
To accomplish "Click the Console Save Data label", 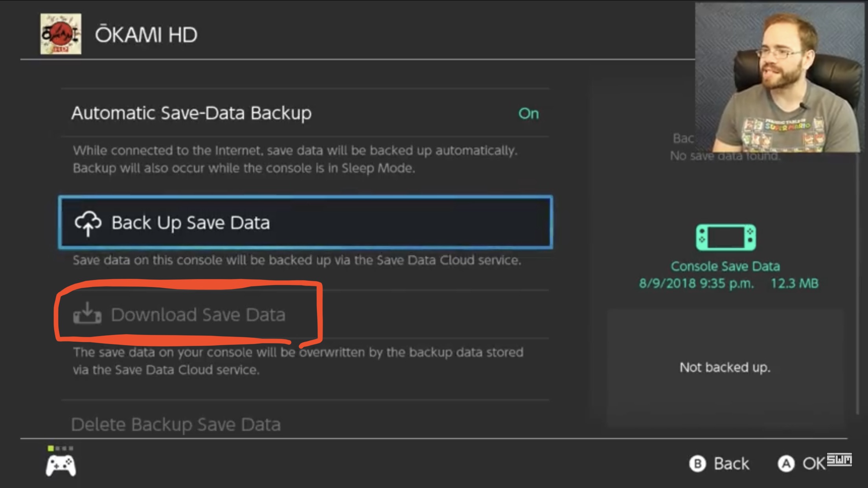I will click(x=725, y=266).
